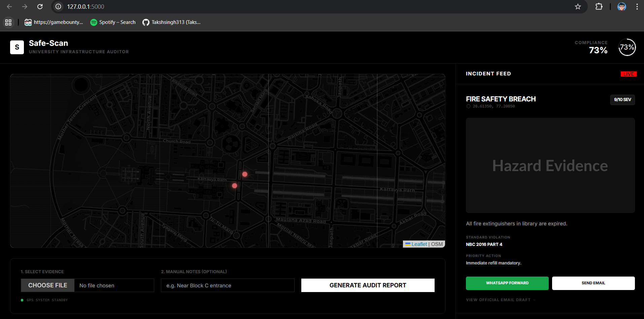Click 'Immediate refill mandatory.' text
Screen dimensions: 644x319
click(x=494, y=263)
